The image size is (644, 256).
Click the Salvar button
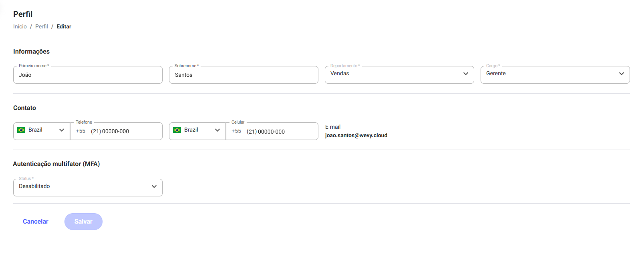click(x=83, y=222)
